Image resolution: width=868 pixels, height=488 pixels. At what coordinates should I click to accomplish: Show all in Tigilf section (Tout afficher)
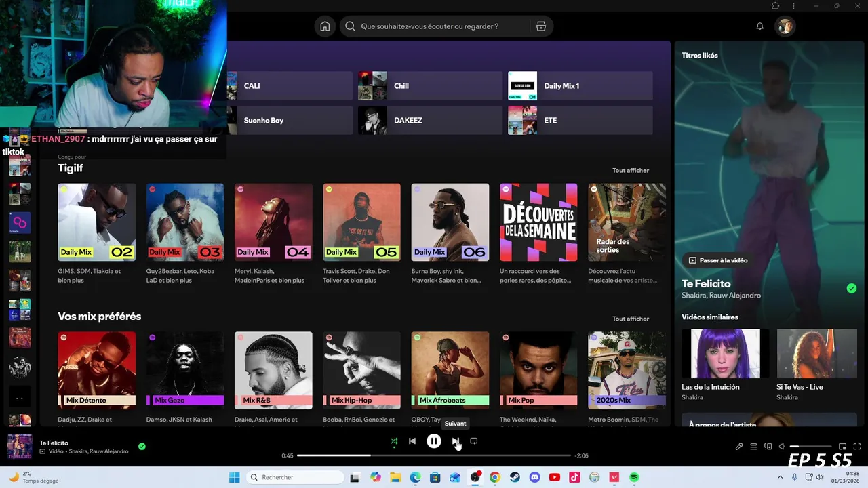coord(631,171)
